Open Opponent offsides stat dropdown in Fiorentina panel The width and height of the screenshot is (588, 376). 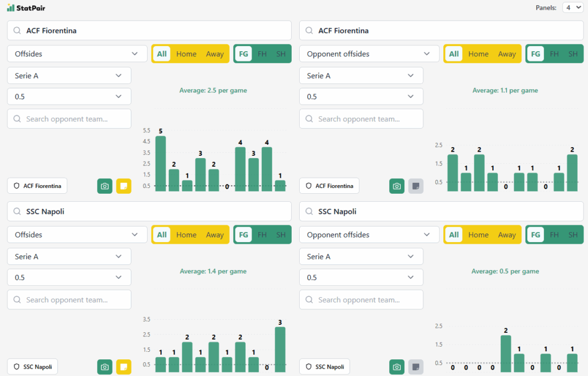coord(369,53)
